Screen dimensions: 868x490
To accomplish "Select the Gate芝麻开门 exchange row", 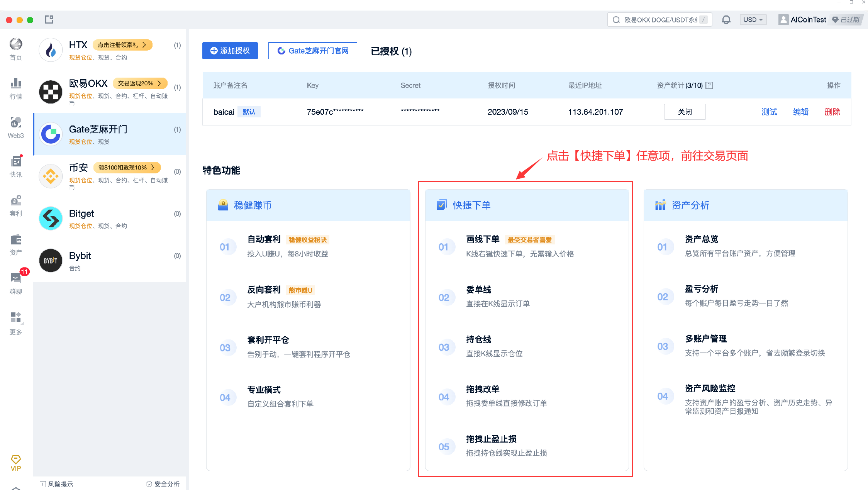I will click(110, 134).
